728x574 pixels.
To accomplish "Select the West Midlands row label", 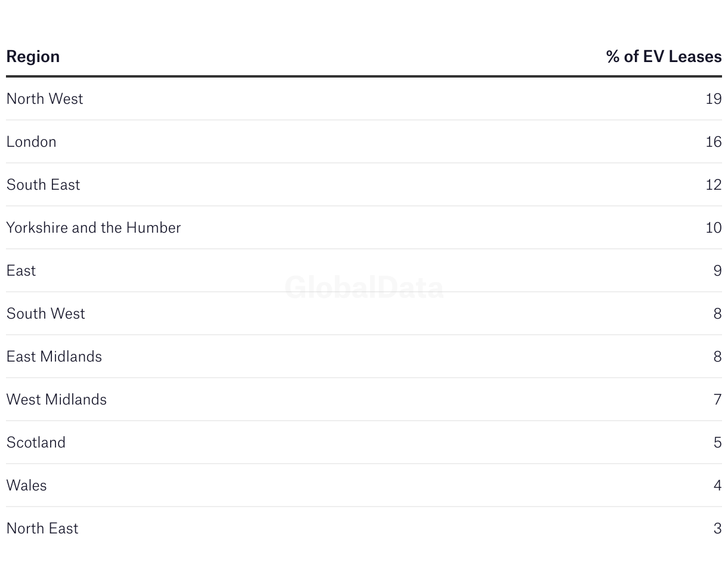I will click(57, 399).
